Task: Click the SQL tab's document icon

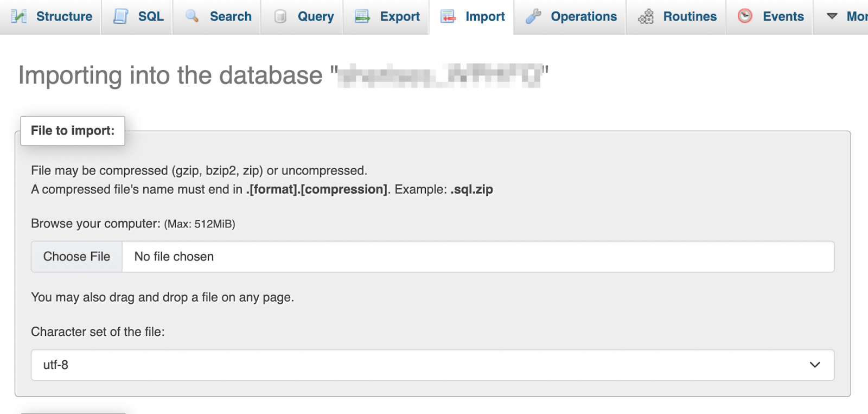Action: tap(120, 16)
